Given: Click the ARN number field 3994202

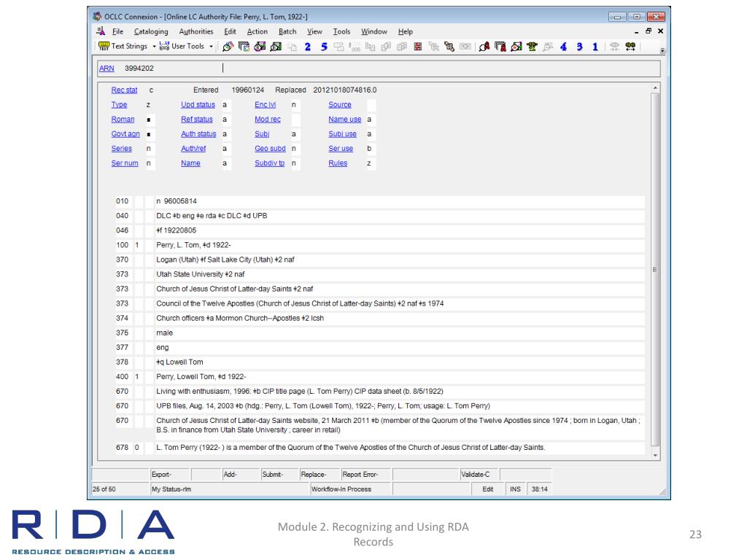Looking at the screenshot, I should [x=139, y=68].
